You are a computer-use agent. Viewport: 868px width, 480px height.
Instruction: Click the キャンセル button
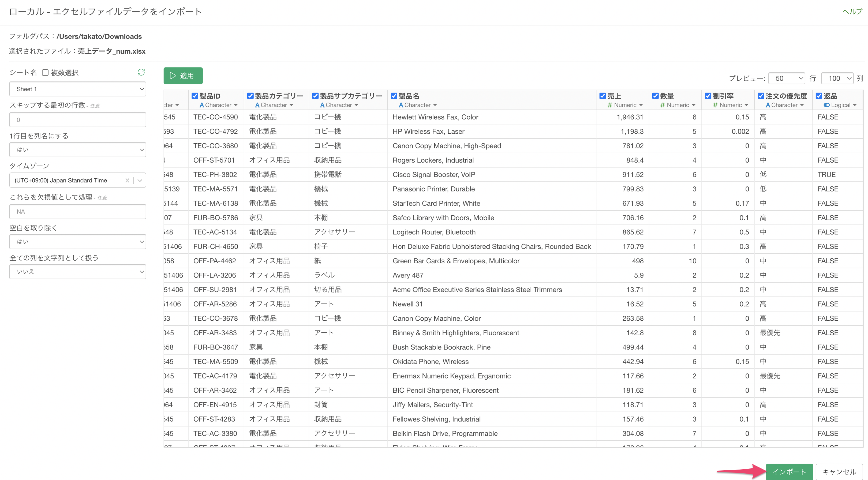[x=839, y=472]
